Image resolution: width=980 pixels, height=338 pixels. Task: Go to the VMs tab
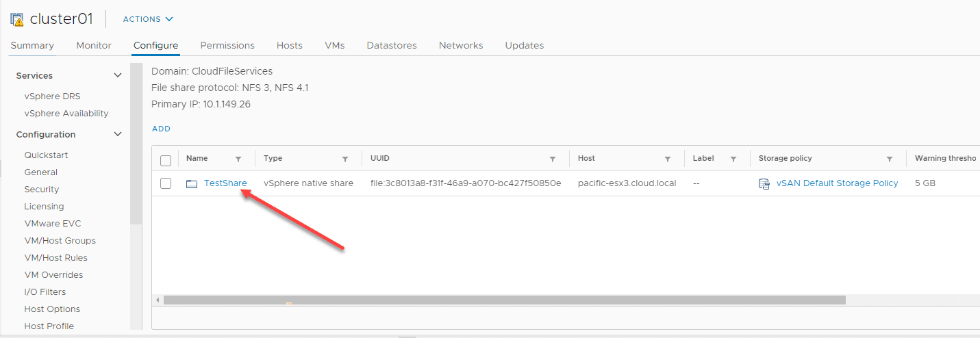[x=335, y=45]
